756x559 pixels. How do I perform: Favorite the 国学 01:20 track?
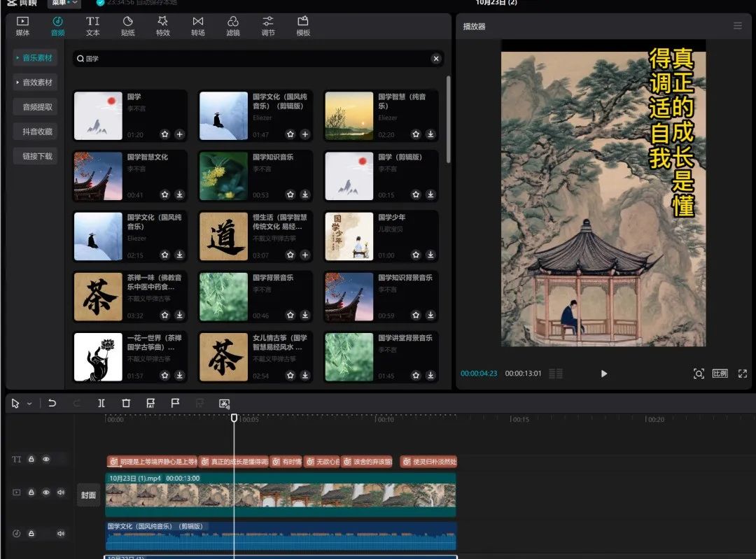165,134
